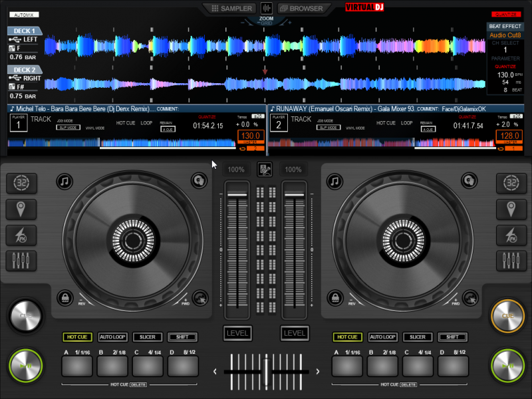The image size is (532, 399).
Task: Click the left deck CUE button
Action: click(x=26, y=316)
